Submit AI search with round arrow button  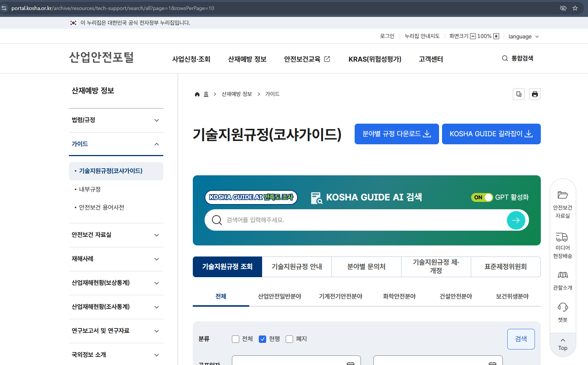click(x=516, y=220)
